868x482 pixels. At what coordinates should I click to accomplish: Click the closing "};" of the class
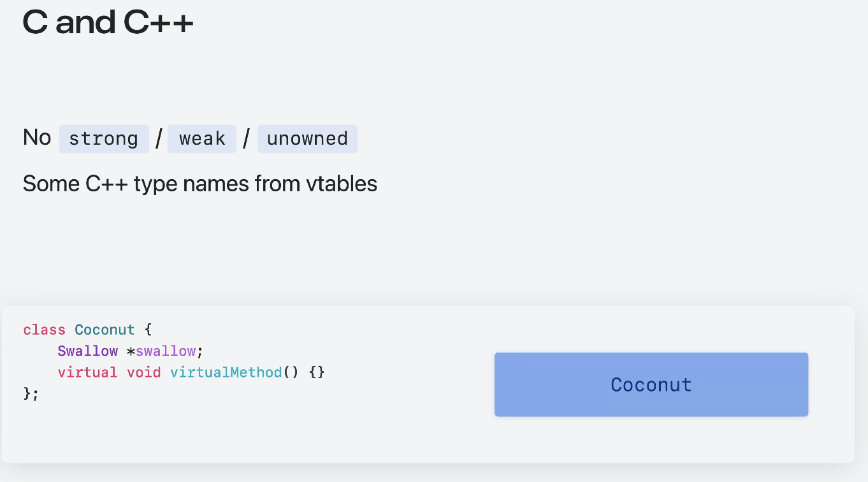31,393
